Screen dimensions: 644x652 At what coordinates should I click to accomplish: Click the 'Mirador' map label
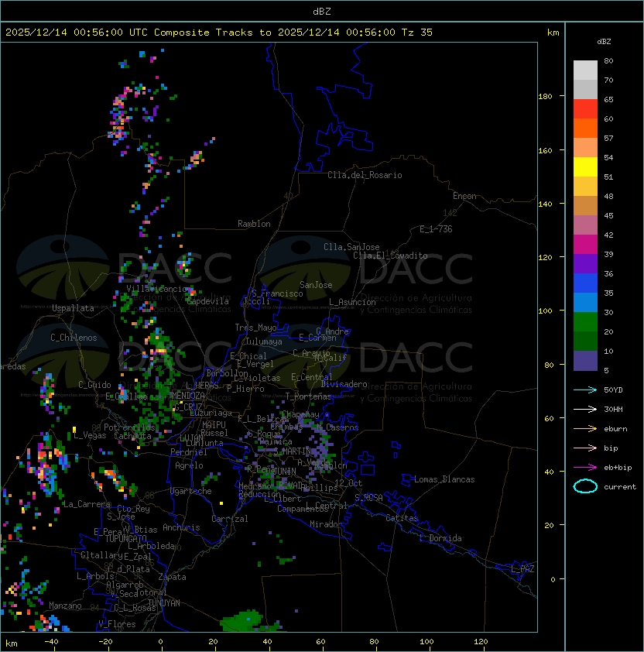(326, 524)
